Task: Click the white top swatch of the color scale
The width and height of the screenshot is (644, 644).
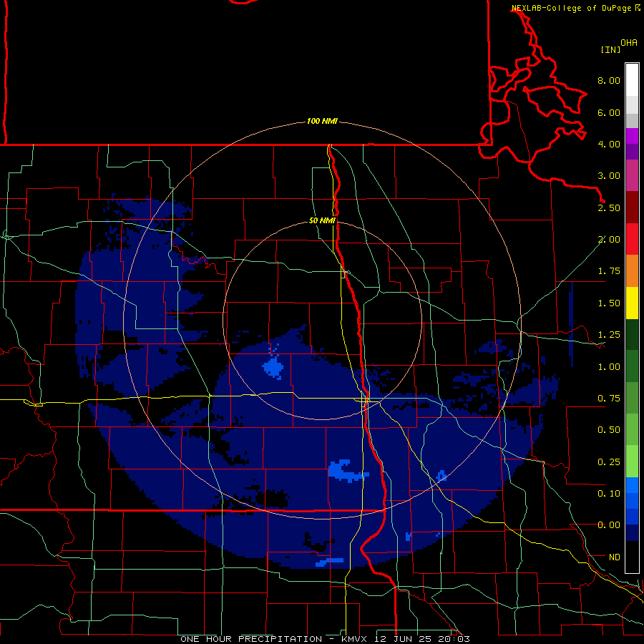Action: tap(632, 79)
